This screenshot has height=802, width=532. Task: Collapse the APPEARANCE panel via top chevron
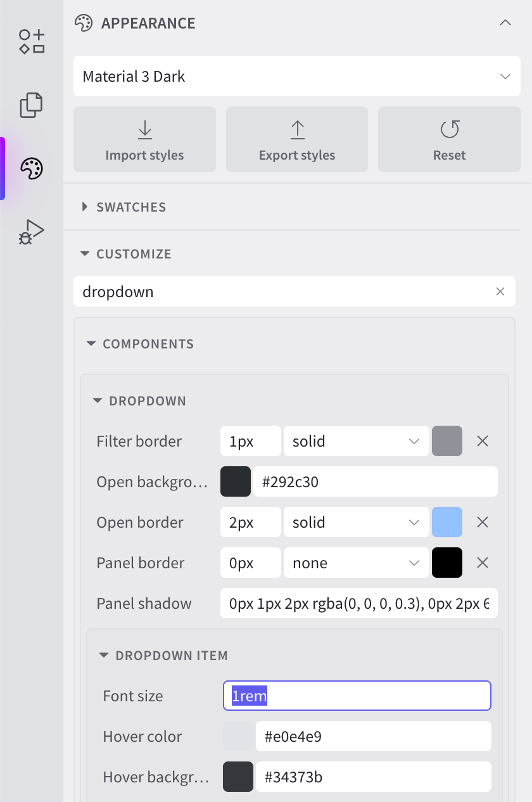click(505, 22)
